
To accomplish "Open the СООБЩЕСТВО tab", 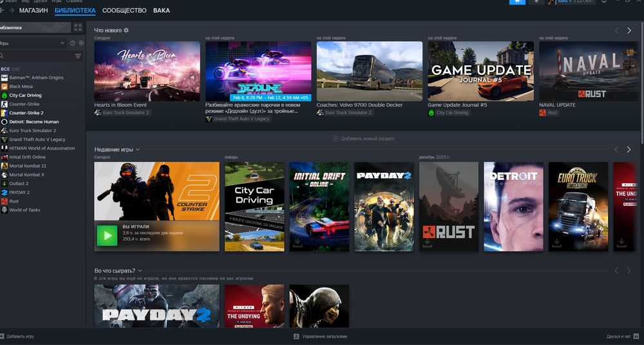I will (x=124, y=10).
